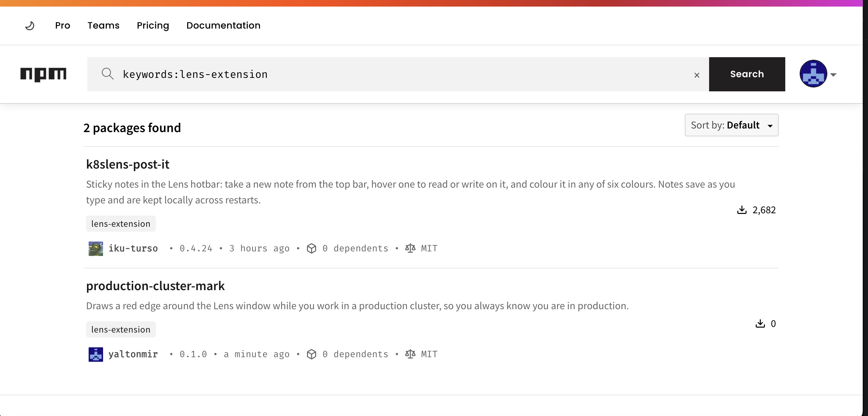This screenshot has height=416, width=868.
Task: Click the lens-extension tag under k8slens-post-it
Action: pos(120,224)
